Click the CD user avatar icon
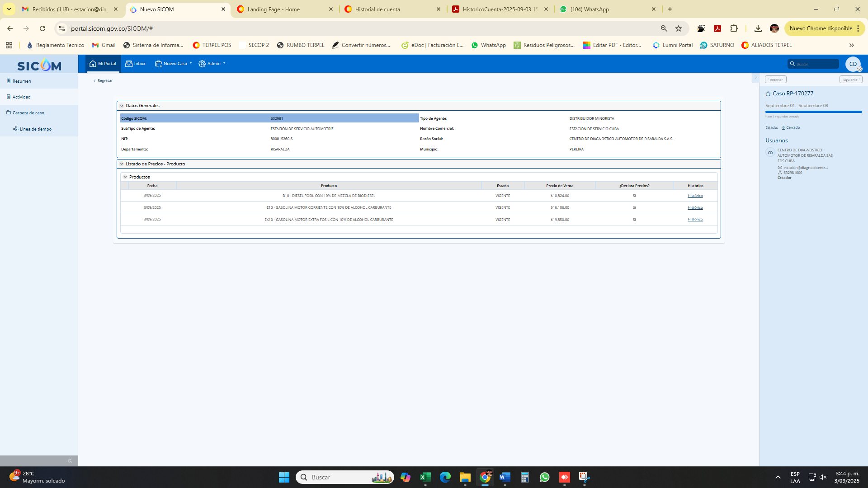Image resolution: width=868 pixels, height=488 pixels. (853, 64)
